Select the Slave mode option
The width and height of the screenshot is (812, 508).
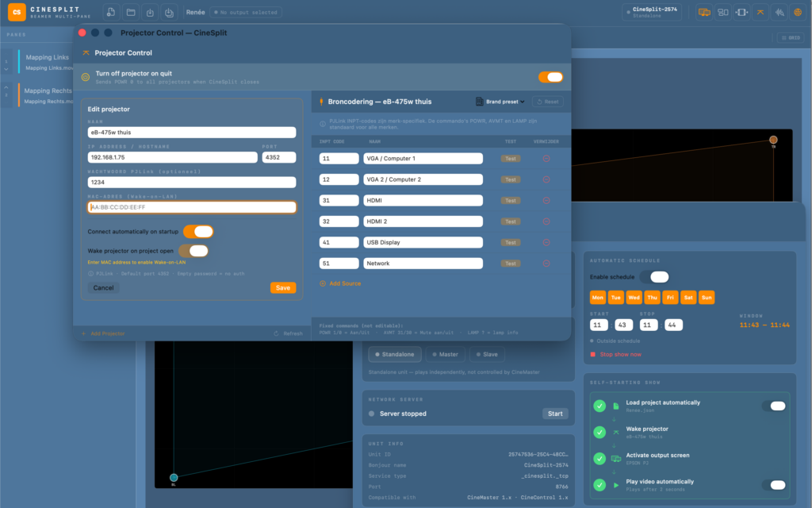coord(487,355)
